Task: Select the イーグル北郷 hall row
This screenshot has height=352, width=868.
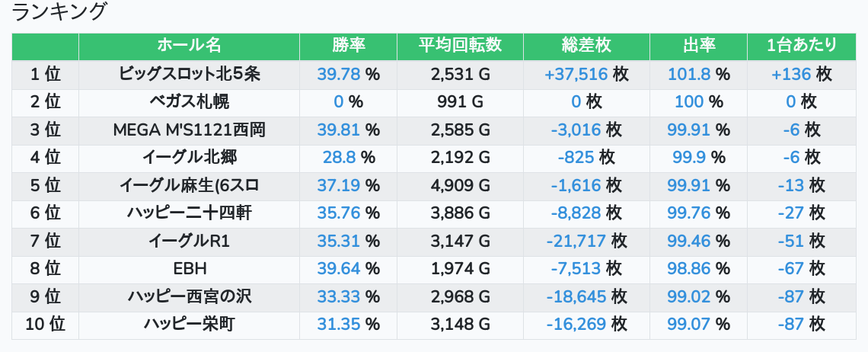Action: tap(190, 158)
